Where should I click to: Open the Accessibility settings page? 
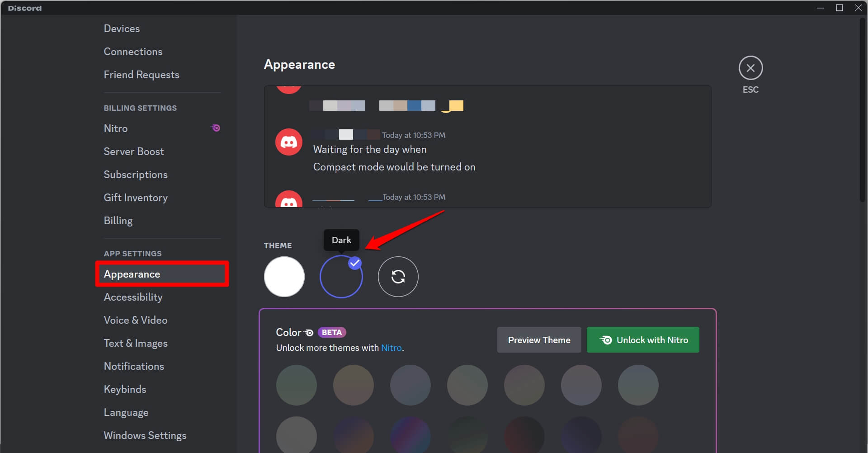coord(133,297)
